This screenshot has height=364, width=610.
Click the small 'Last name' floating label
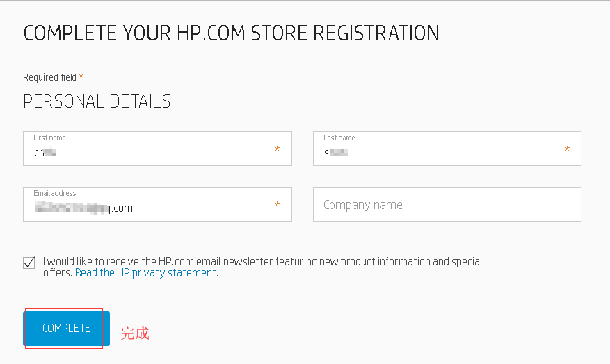click(339, 138)
